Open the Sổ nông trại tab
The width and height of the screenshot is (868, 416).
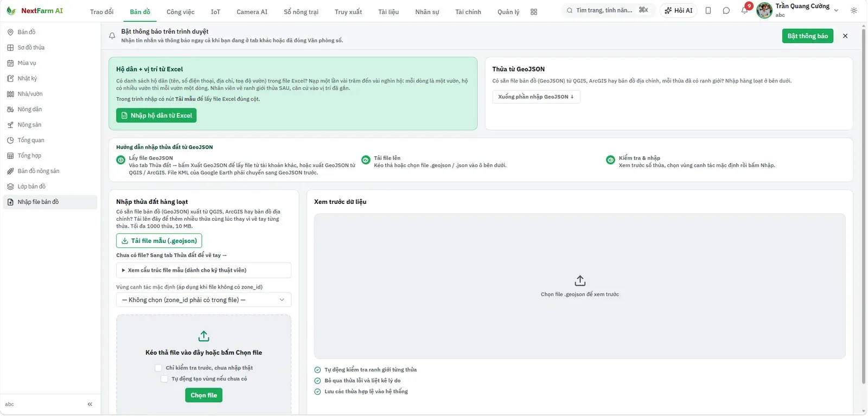(301, 12)
